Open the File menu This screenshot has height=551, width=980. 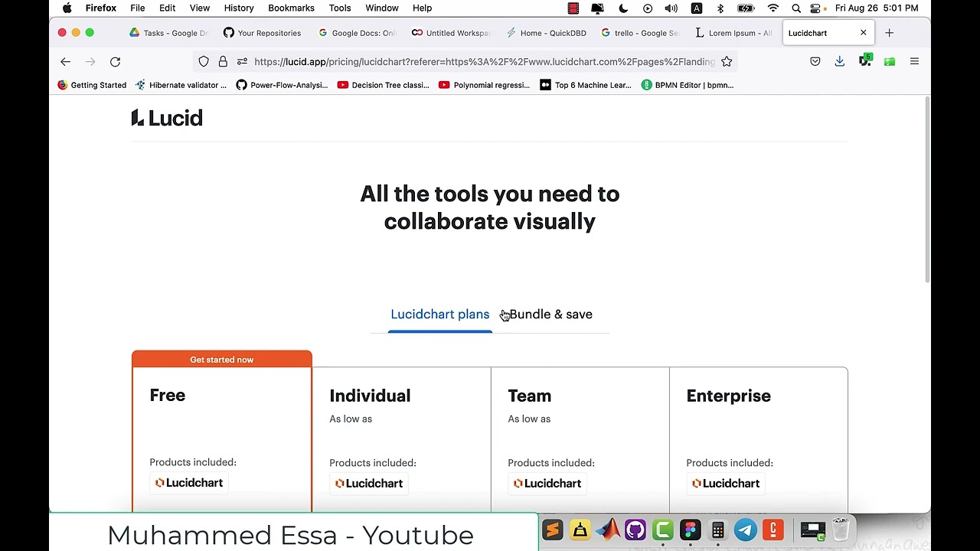tap(138, 8)
